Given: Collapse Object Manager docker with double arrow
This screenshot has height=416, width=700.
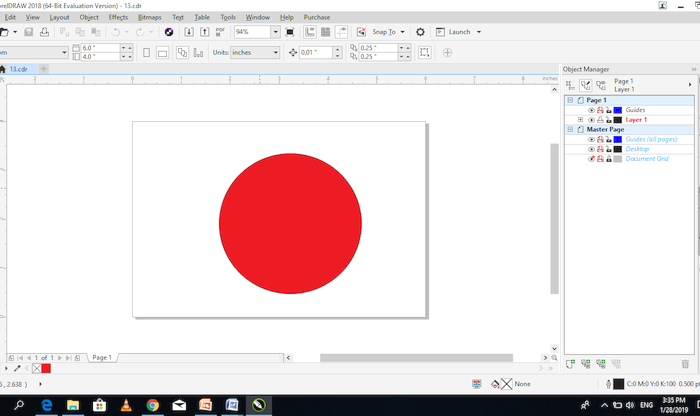Looking at the screenshot, I should tap(694, 69).
